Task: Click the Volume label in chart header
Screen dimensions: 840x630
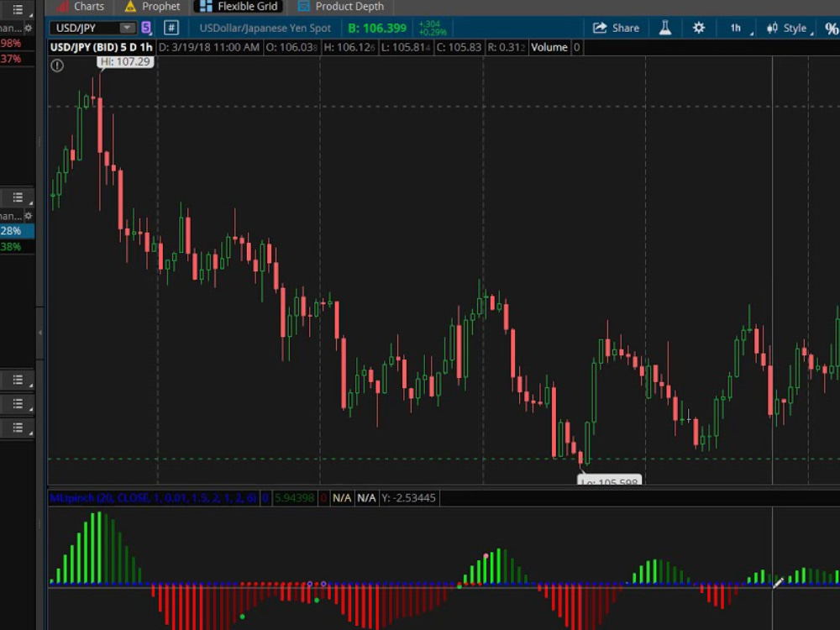Action: pyautogui.click(x=549, y=47)
